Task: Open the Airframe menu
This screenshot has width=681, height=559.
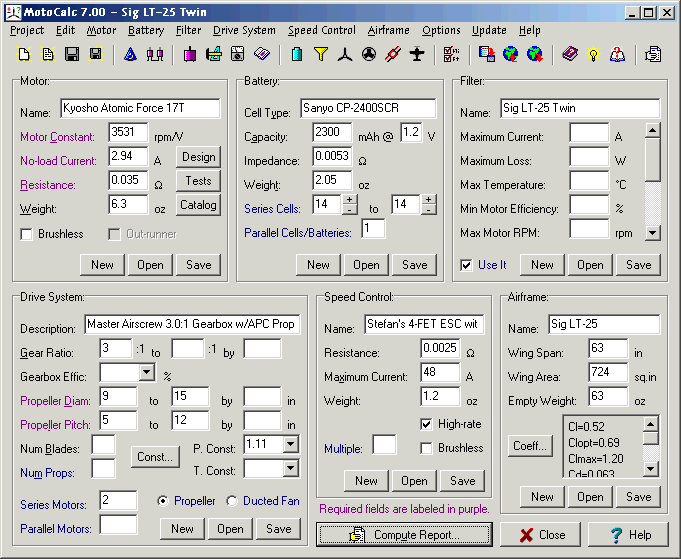Action: pos(389,30)
